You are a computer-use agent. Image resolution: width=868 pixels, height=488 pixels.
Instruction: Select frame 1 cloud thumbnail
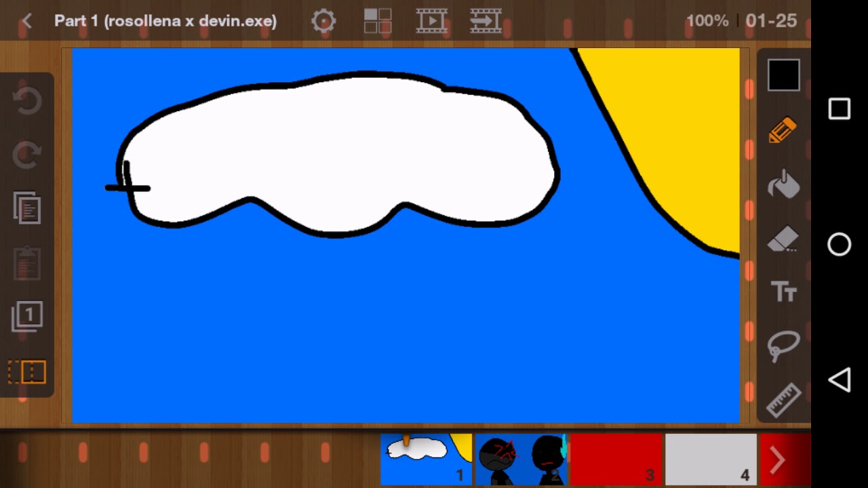coord(426,460)
